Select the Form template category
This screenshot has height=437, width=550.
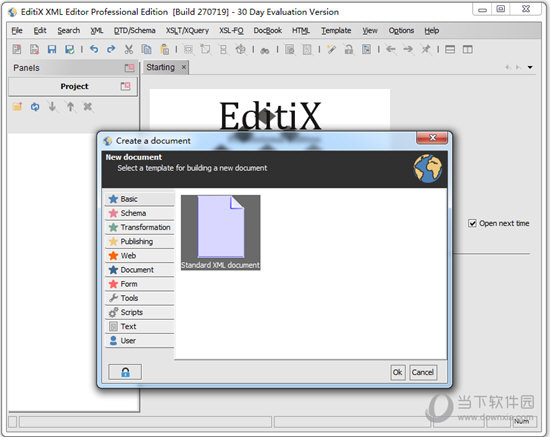point(139,284)
